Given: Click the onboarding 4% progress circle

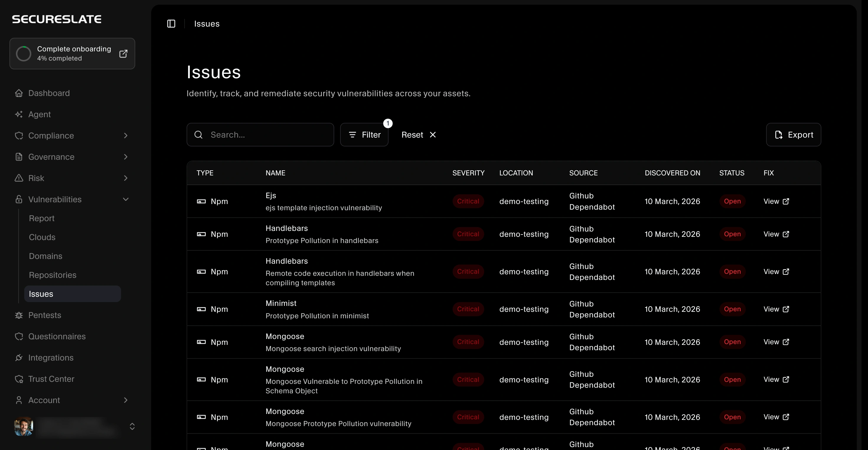Looking at the screenshot, I should click(24, 54).
